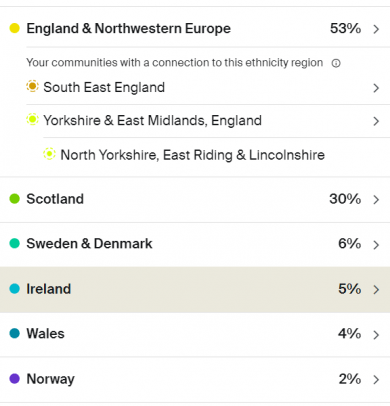This screenshot has width=390, height=406.
Task: Expand England & Northwestern Europe chevron arrow
Action: point(376,29)
